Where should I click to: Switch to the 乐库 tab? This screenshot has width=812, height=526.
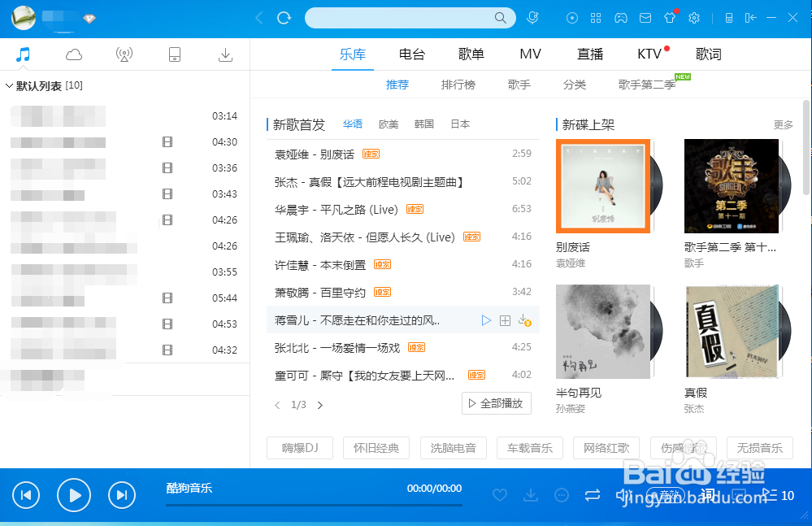(353, 54)
